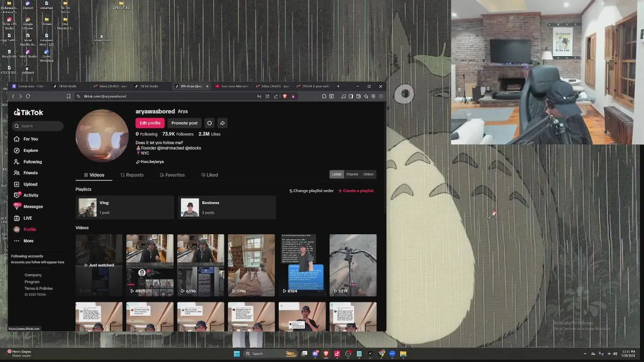Screen dimensions: 644x362
Task: Open the video with 5196 views
Action: tap(251, 265)
